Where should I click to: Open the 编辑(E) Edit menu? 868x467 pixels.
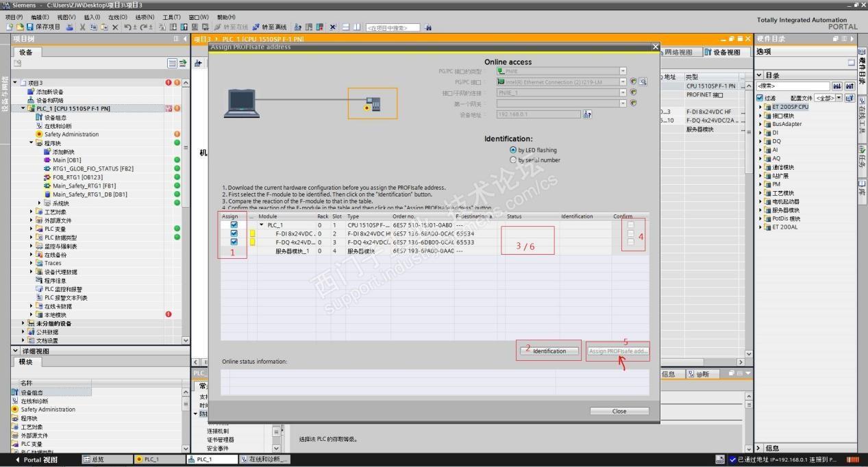(x=40, y=17)
